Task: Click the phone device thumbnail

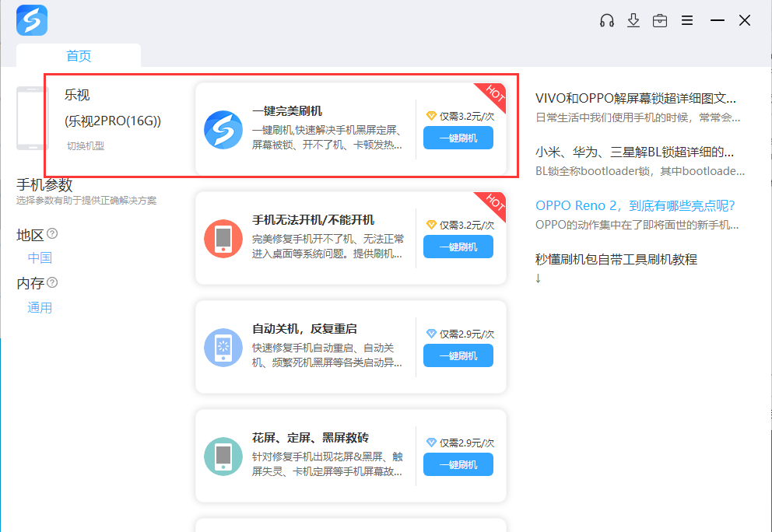Action: click(33, 118)
